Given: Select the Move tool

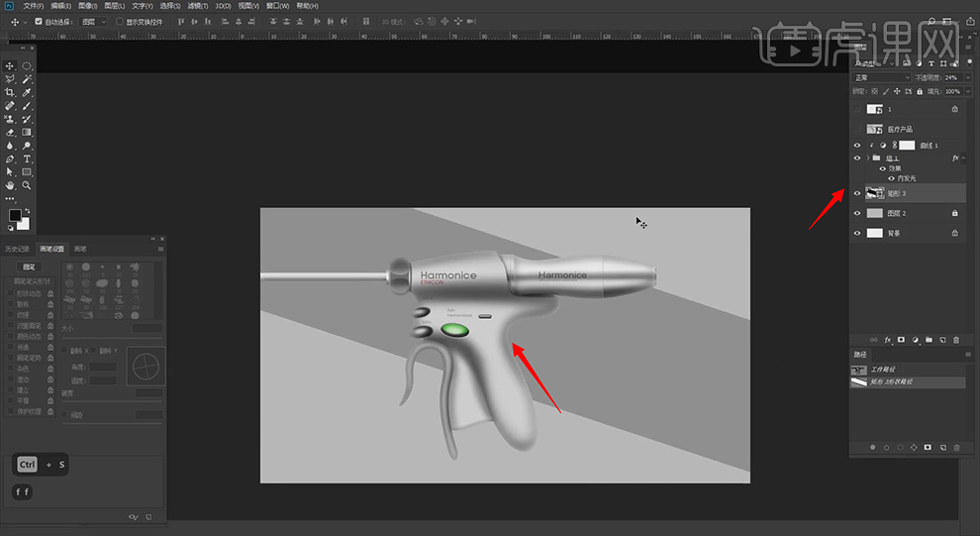Looking at the screenshot, I should (9, 65).
